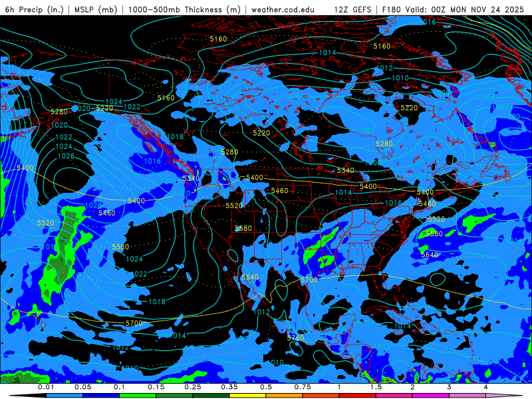
Task: Select the light blue 0.01 legend swatch
Action: point(65,396)
